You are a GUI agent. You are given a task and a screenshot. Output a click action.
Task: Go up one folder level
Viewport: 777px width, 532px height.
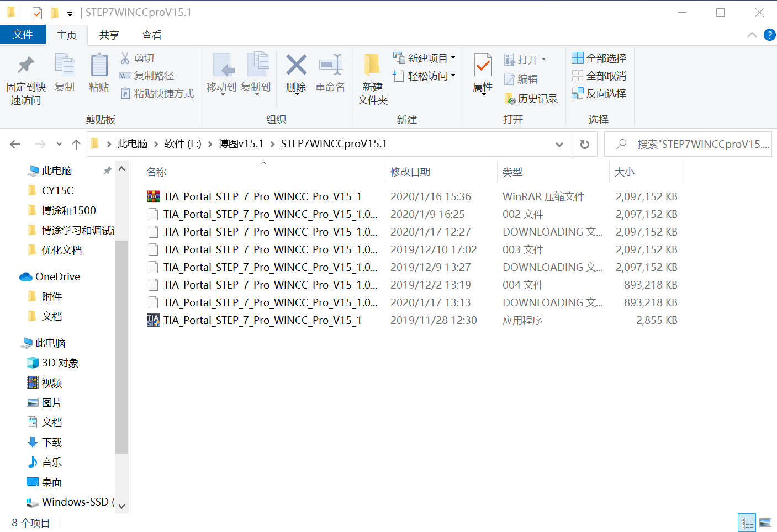pyautogui.click(x=76, y=145)
